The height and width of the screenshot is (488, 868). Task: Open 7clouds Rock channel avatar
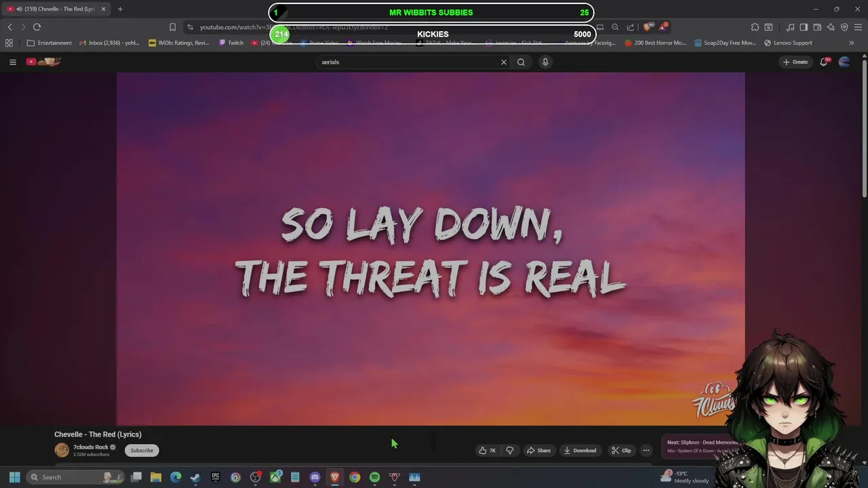(x=62, y=450)
